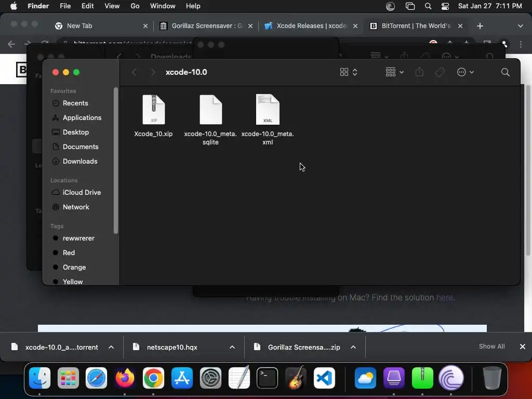Switch to the Gorillaz Screensaver tab
This screenshot has height=399, width=532.
coord(206,26)
